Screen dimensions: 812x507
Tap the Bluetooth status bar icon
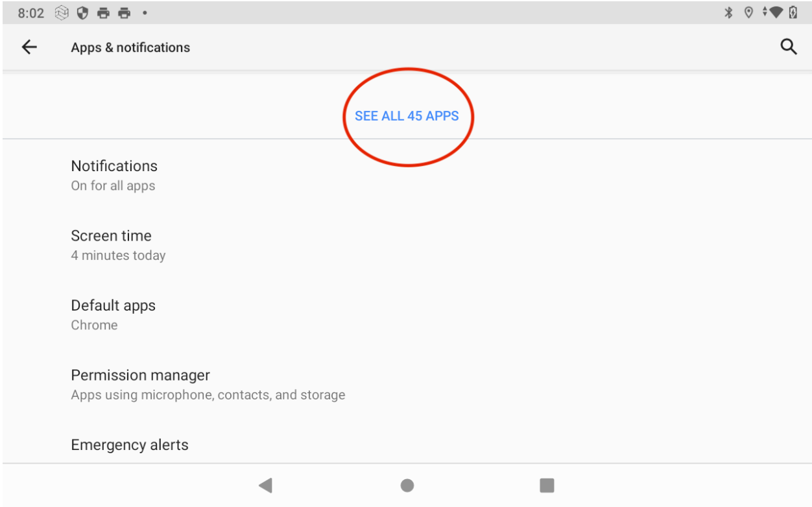click(x=728, y=12)
